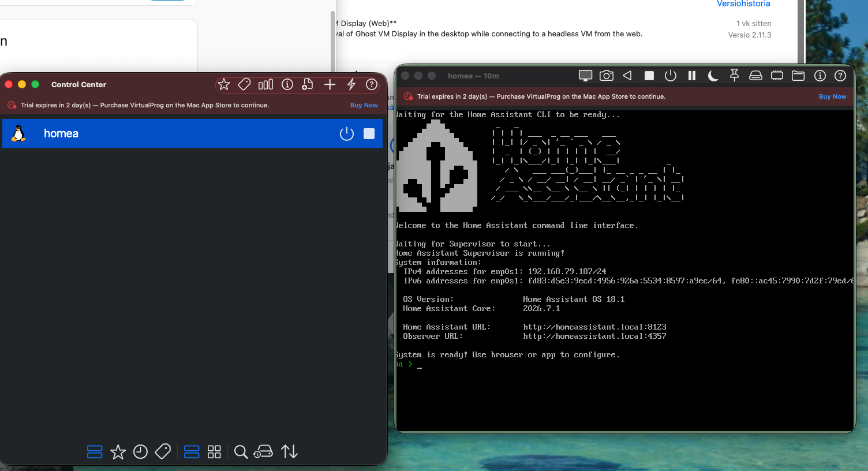The width and height of the screenshot is (868, 471).
Task: Open the drive restore history icon
Action: 263,451
